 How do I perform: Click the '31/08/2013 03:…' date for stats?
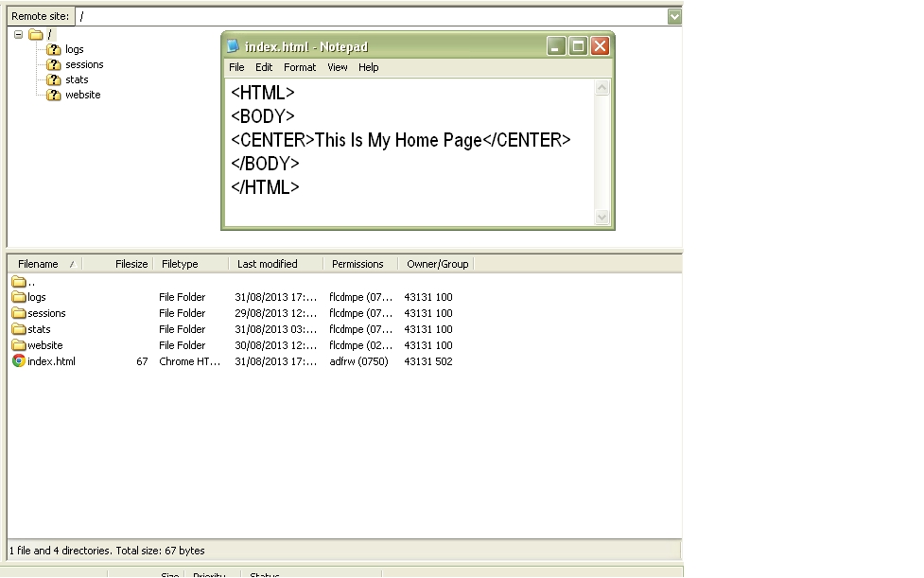[x=276, y=329]
